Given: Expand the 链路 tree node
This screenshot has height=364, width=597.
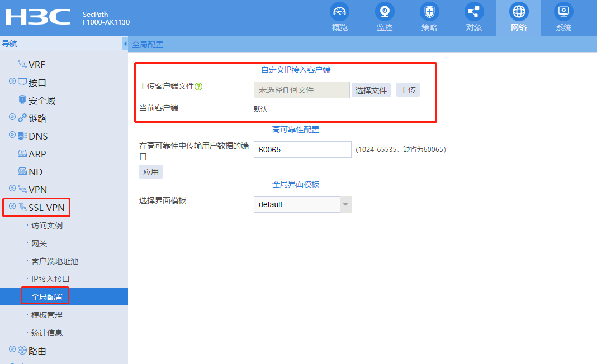Looking at the screenshot, I should (12, 117).
